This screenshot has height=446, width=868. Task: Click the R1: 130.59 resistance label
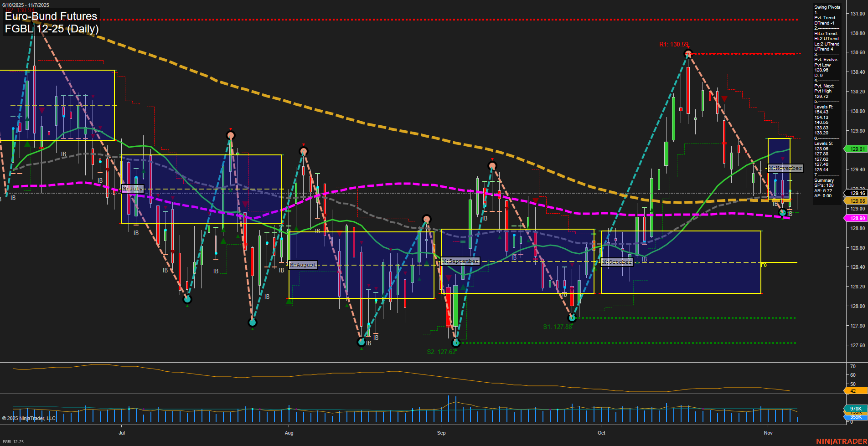click(x=674, y=45)
